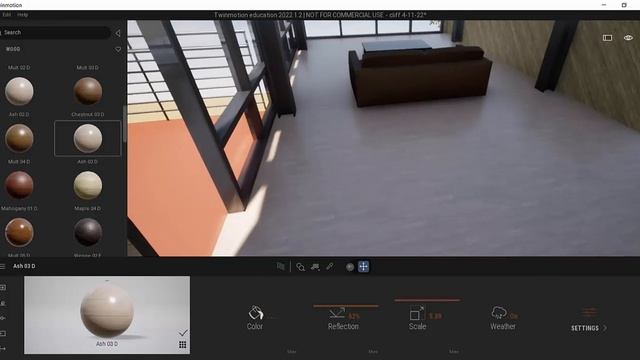Open the second left dock icon
The height and width of the screenshot is (360, 640).
tap(3, 303)
